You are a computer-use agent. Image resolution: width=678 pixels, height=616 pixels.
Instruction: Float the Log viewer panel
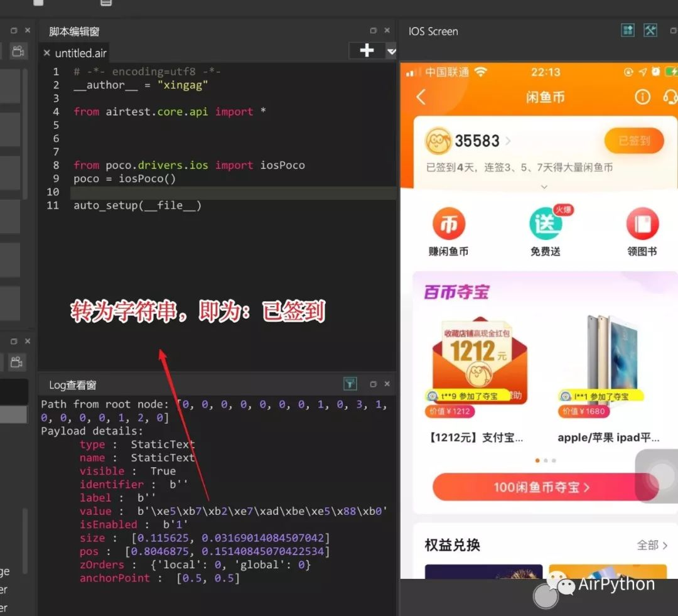(x=373, y=384)
